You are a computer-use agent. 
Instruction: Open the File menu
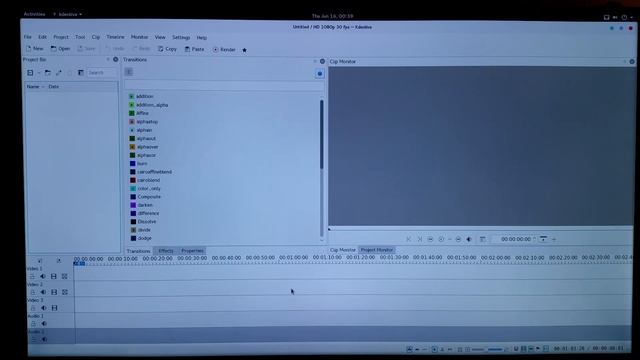27,37
